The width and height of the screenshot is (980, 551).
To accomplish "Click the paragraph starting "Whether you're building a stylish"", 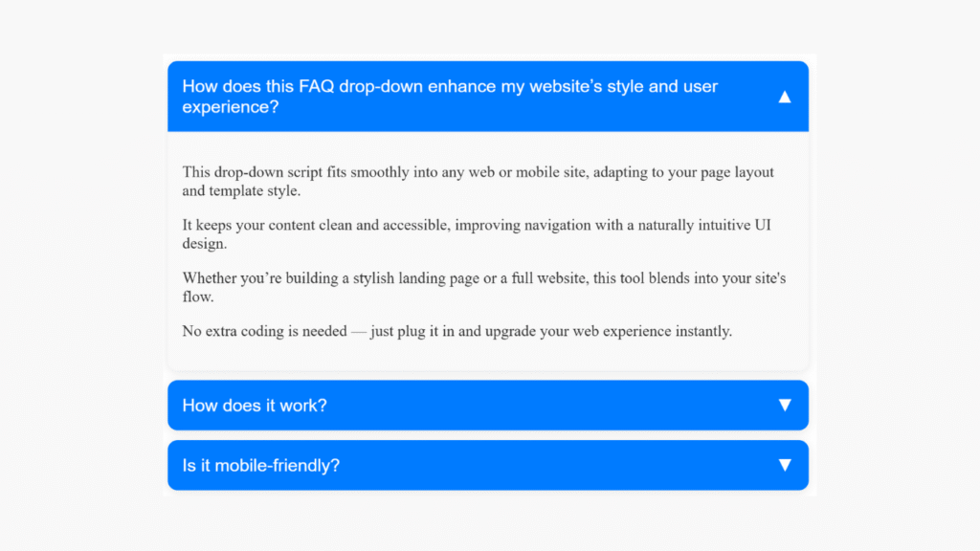I will point(478,278).
